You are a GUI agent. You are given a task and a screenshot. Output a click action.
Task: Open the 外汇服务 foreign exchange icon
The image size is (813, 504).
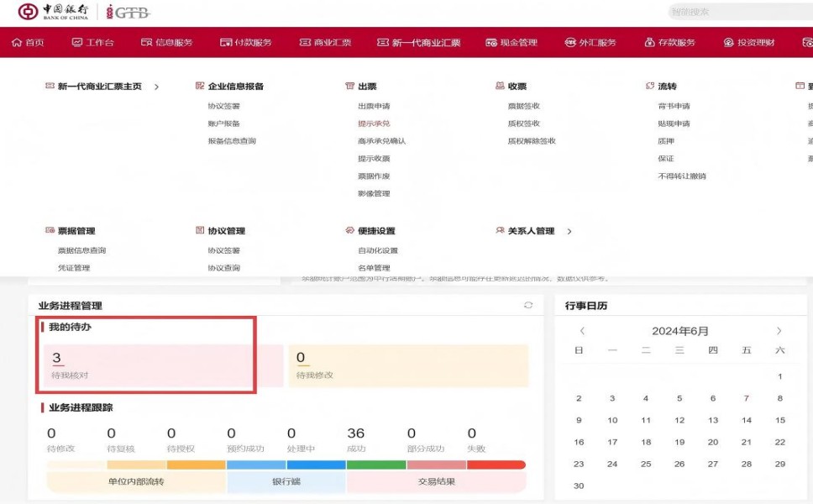coord(570,43)
